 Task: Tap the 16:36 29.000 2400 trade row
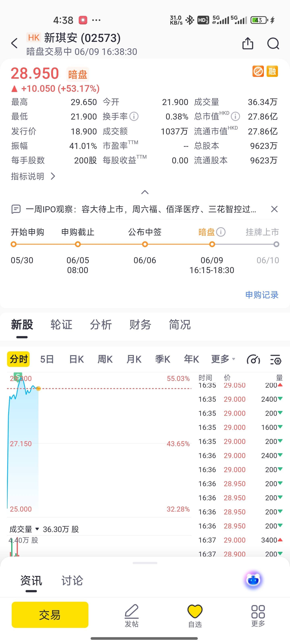click(240, 455)
